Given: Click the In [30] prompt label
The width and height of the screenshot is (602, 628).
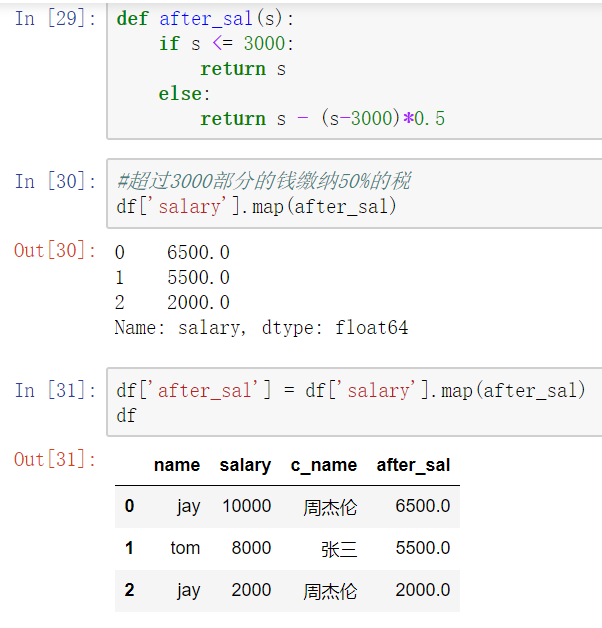Looking at the screenshot, I should pyautogui.click(x=55, y=181).
